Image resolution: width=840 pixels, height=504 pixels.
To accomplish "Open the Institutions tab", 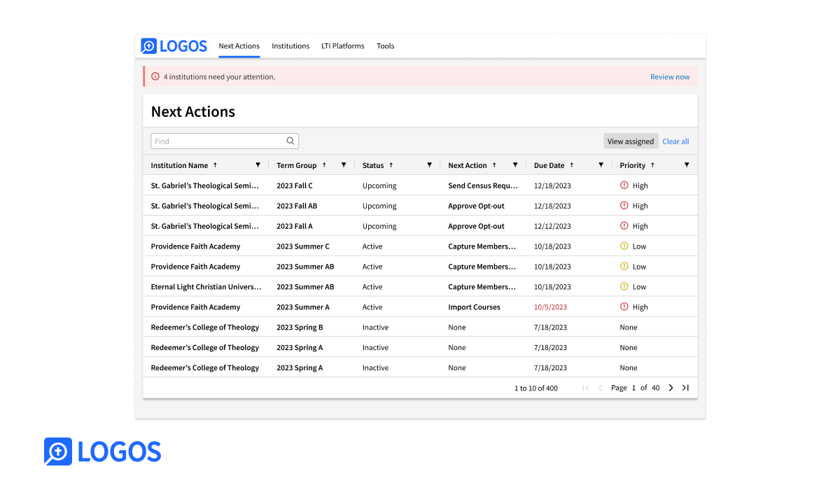I will pos(290,46).
